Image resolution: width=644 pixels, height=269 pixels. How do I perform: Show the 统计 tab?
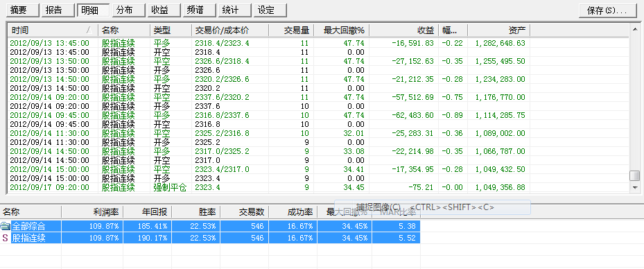tap(234, 10)
